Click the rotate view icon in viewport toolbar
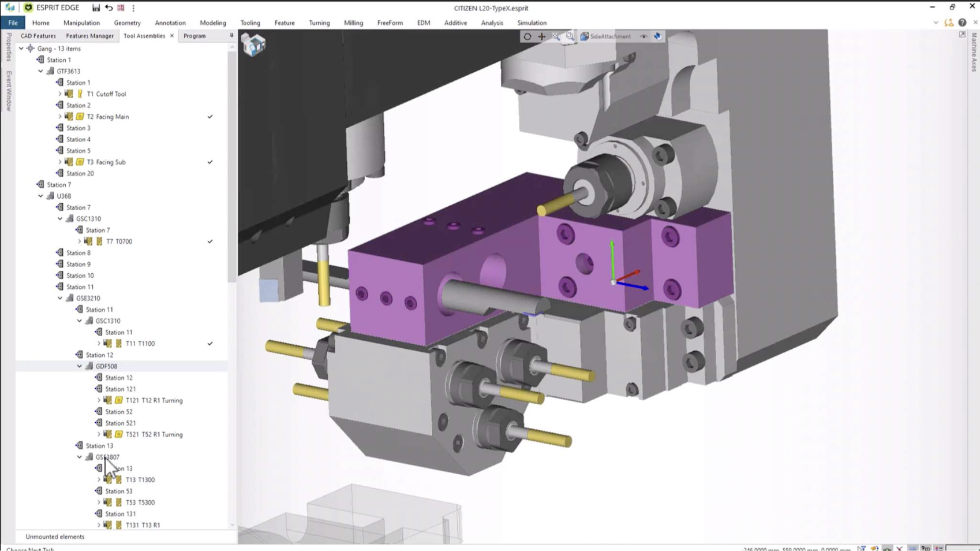The width and height of the screenshot is (980, 551). (x=528, y=36)
